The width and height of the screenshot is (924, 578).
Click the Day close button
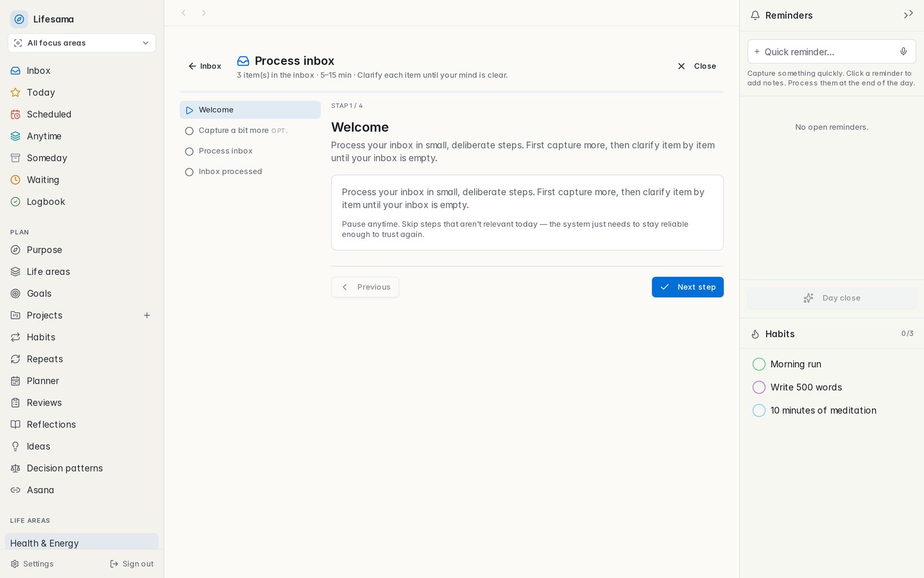click(x=832, y=298)
